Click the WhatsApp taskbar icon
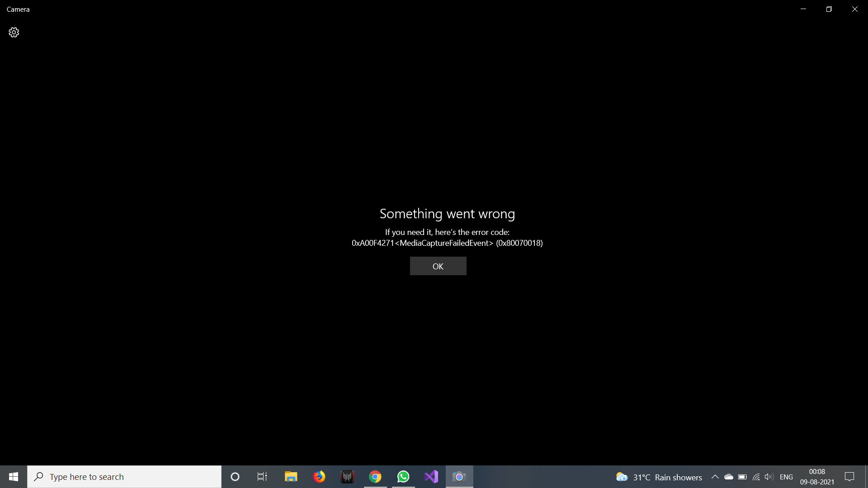This screenshot has height=488, width=868. pos(403,477)
